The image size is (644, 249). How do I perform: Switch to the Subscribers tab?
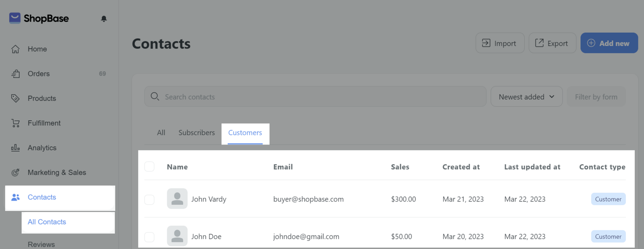pos(196,133)
